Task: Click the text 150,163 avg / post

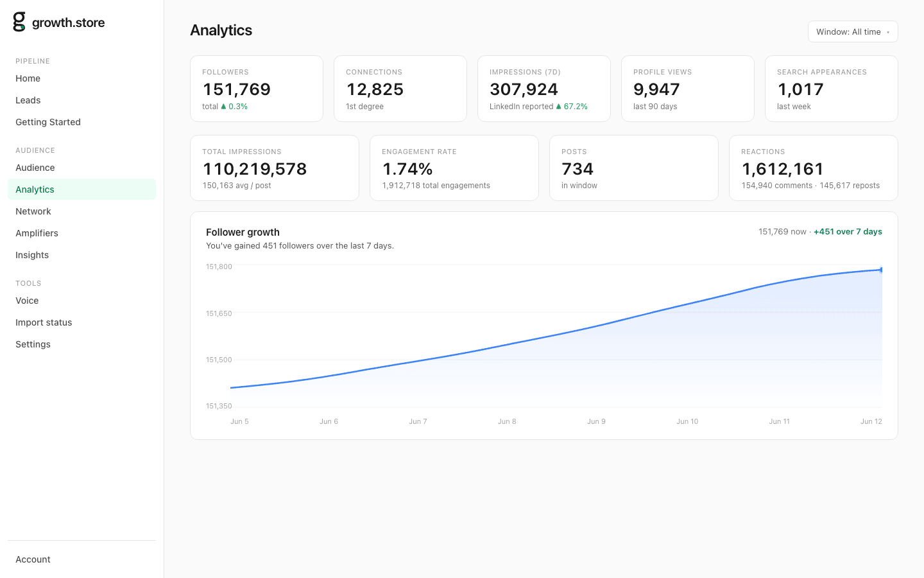Action: pyautogui.click(x=237, y=186)
